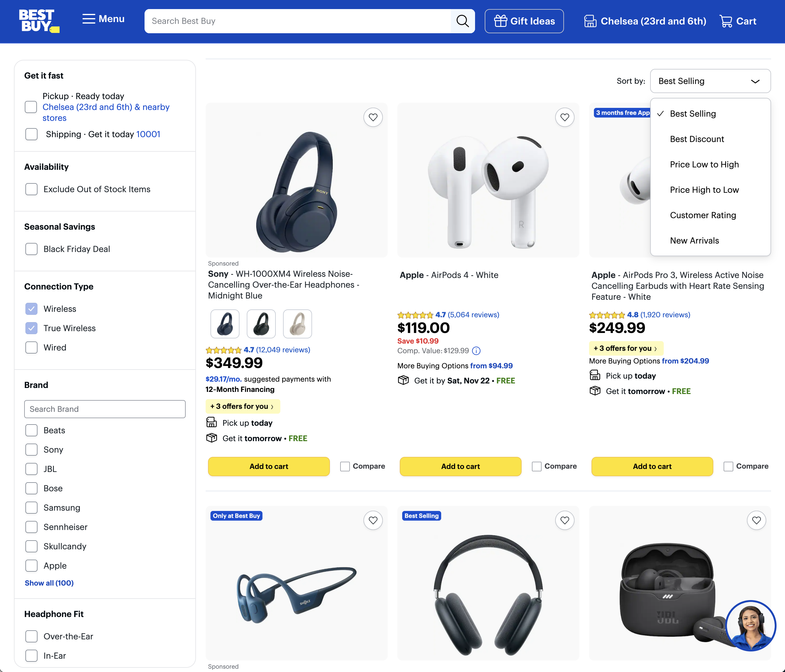Add Sony headphones to cart
This screenshot has height=672, width=785.
(x=269, y=467)
